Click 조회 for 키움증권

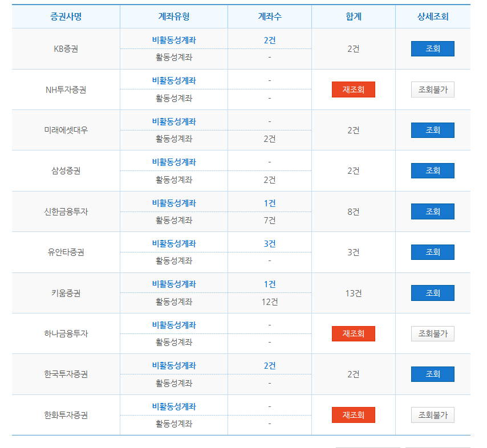click(432, 293)
